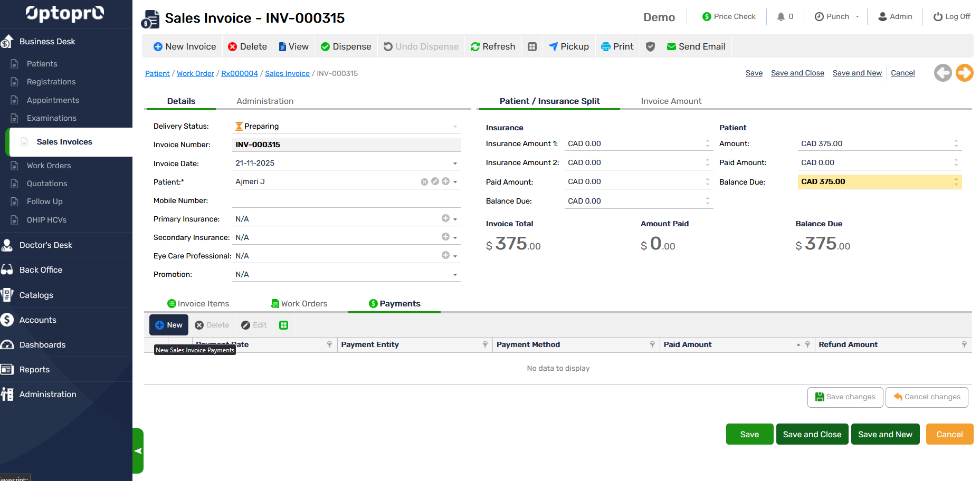Follow the Rx000004 breadcrumb link
Image resolution: width=980 pixels, height=481 pixels.
coord(240,73)
